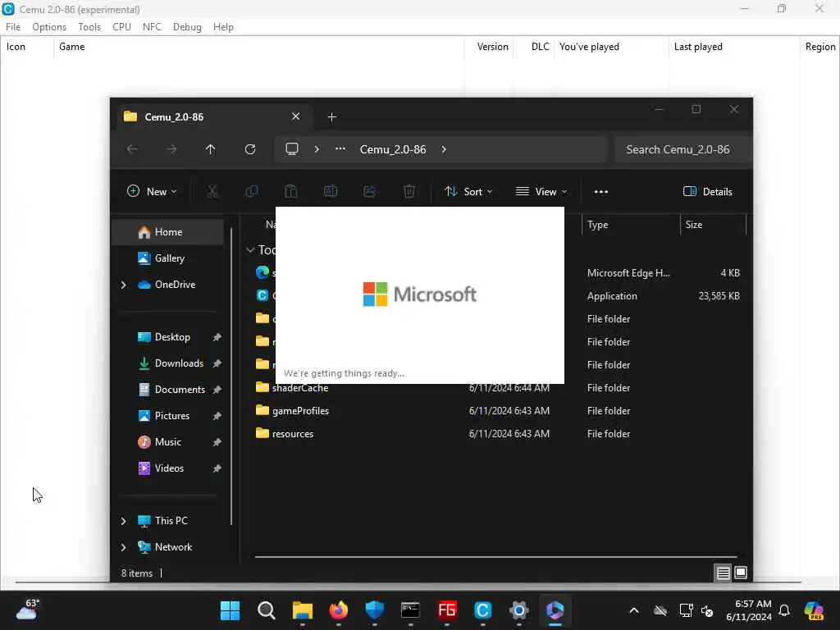Viewport: 840px width, 630px height.
Task: Open Pictures quick access folder
Action: click(171, 416)
